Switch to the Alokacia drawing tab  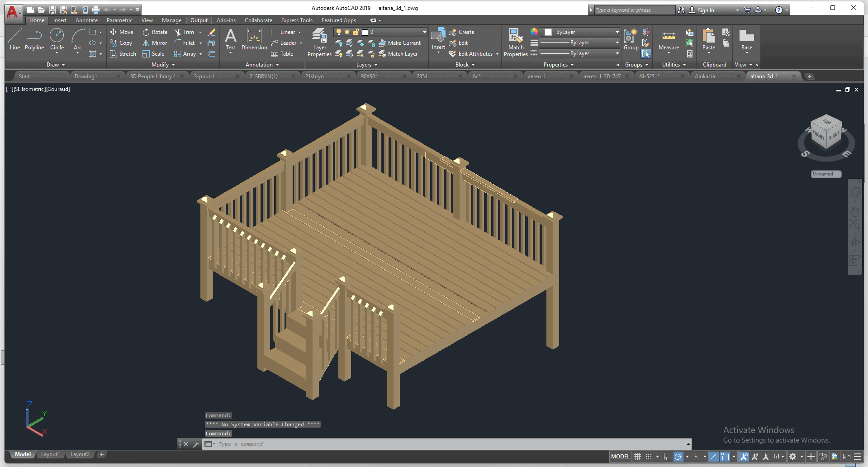click(704, 76)
